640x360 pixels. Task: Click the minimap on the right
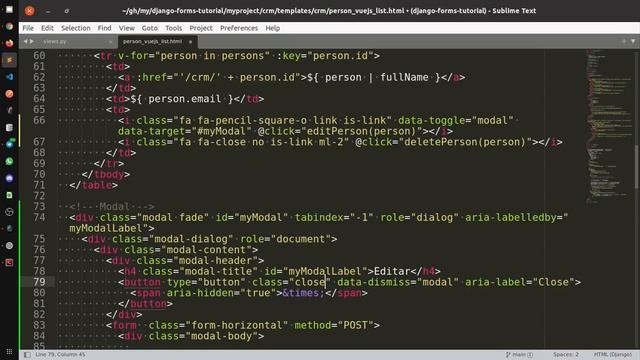[x=608, y=127]
